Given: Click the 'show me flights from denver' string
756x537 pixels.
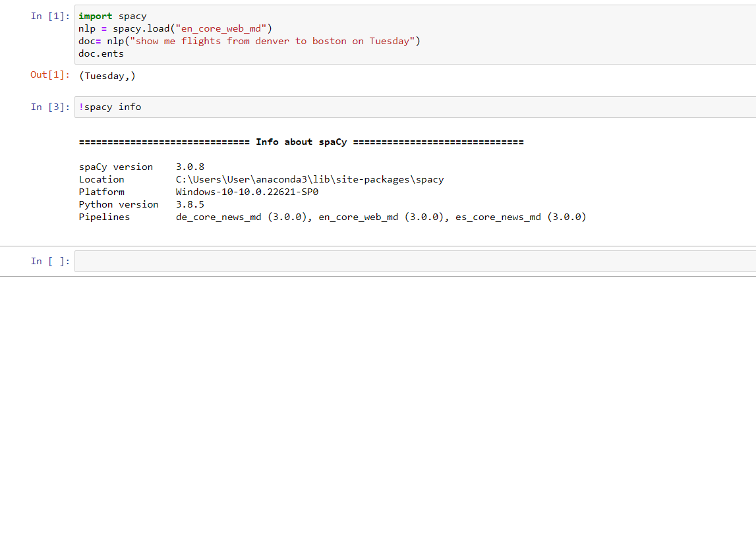Looking at the screenshot, I should click(x=272, y=42).
